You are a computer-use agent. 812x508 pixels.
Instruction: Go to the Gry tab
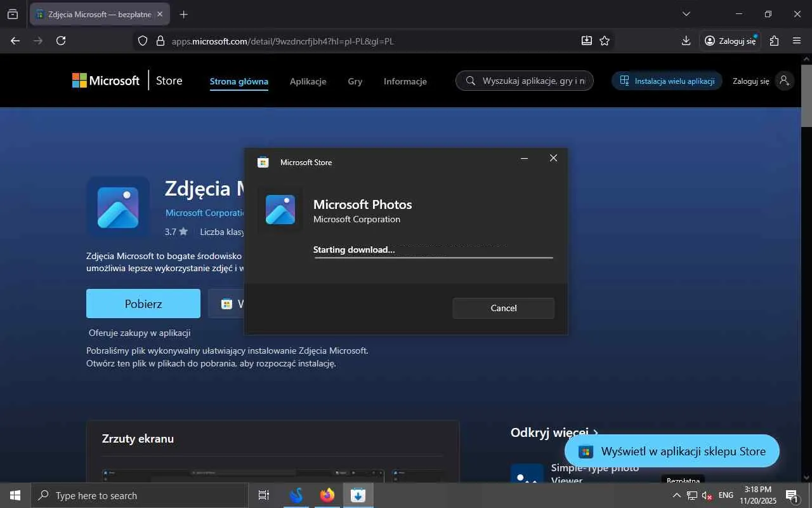[355, 81]
